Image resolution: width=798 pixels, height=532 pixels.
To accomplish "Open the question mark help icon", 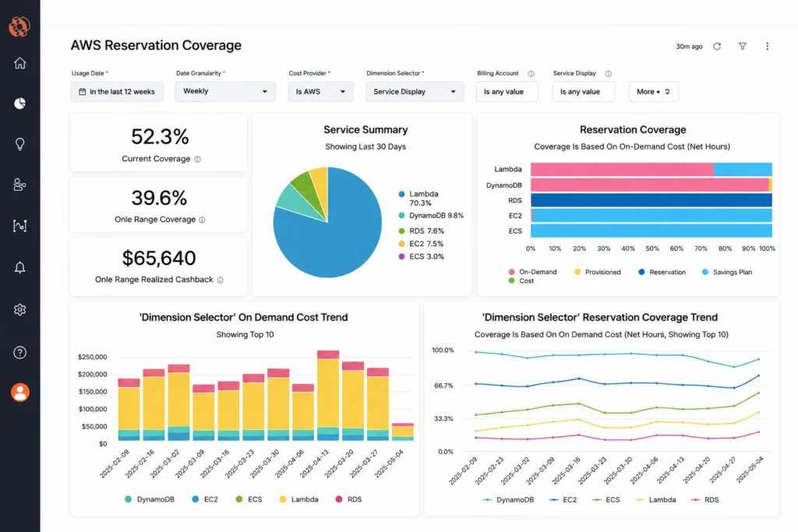I will 19,353.
